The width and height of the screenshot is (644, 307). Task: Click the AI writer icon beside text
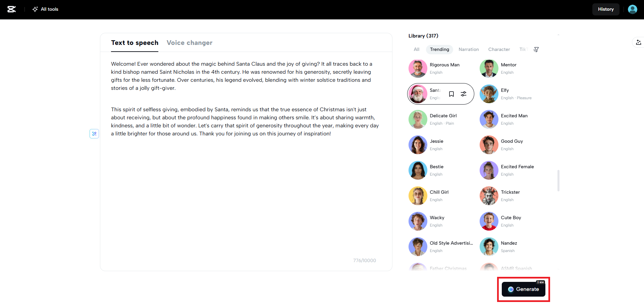(x=94, y=134)
